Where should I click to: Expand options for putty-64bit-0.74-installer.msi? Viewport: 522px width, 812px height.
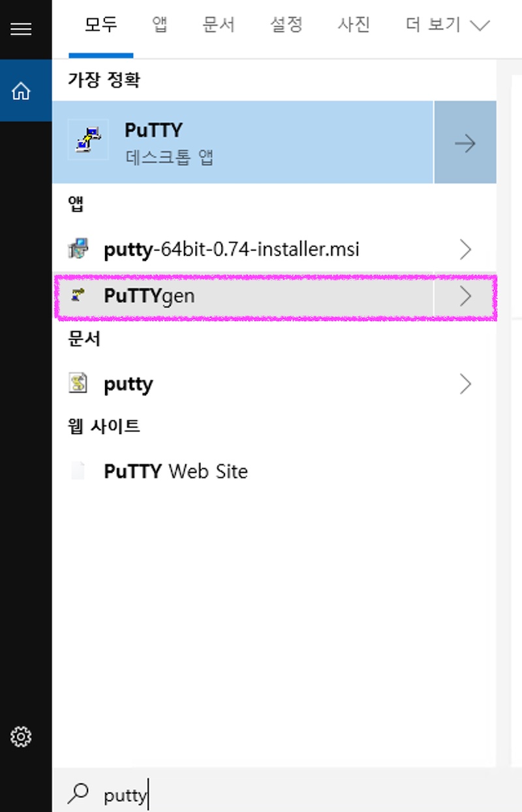465,249
